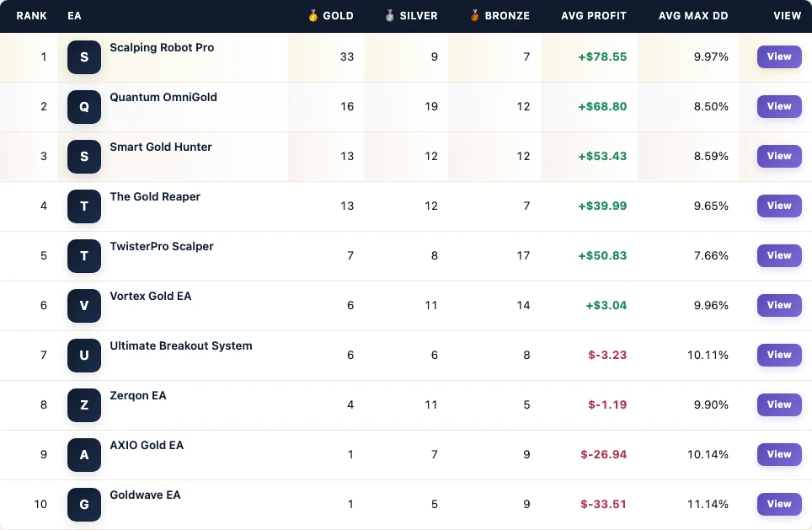
Task: View Quantum OmniGold details
Action: click(x=779, y=106)
